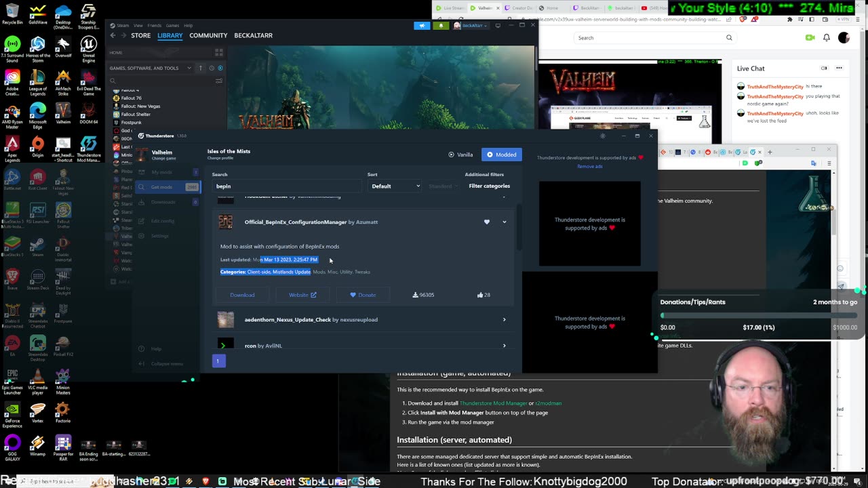Click browser extensions puzzle icon
The height and width of the screenshot is (488, 868).
coord(790,20)
